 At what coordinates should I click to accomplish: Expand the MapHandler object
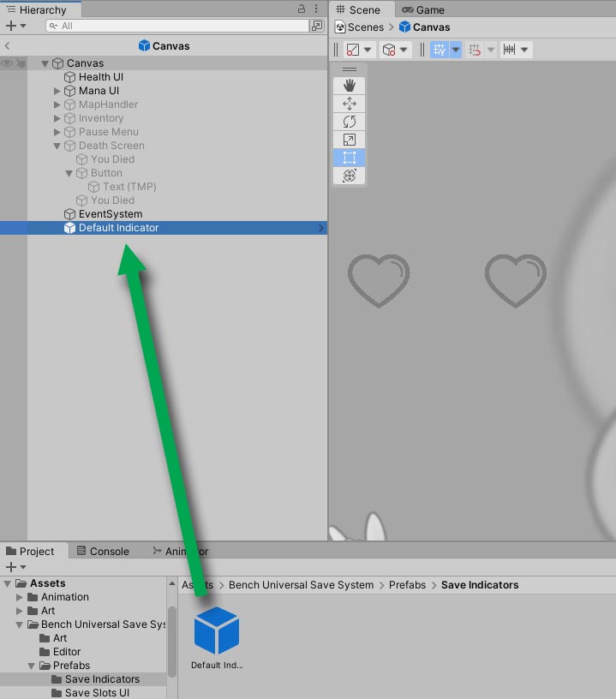point(57,105)
